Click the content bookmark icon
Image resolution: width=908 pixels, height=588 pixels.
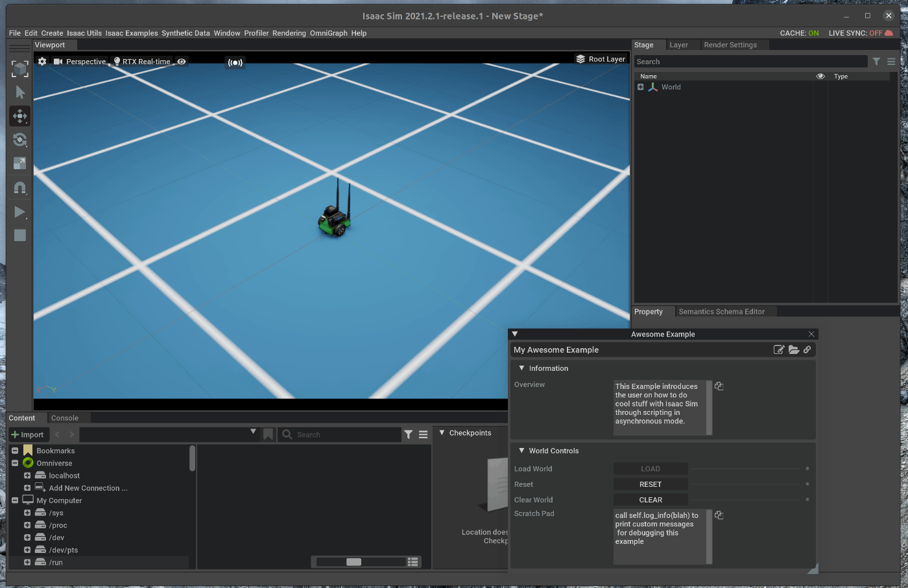point(268,434)
